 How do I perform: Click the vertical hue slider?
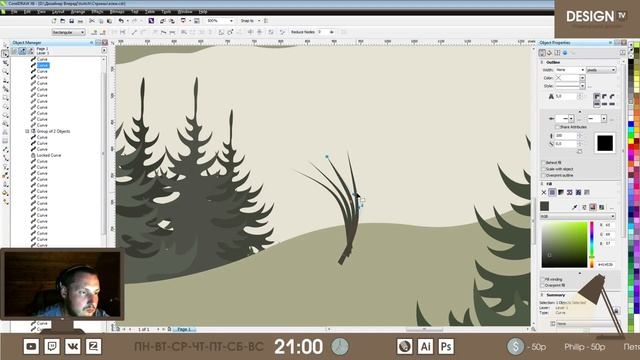coord(591,244)
